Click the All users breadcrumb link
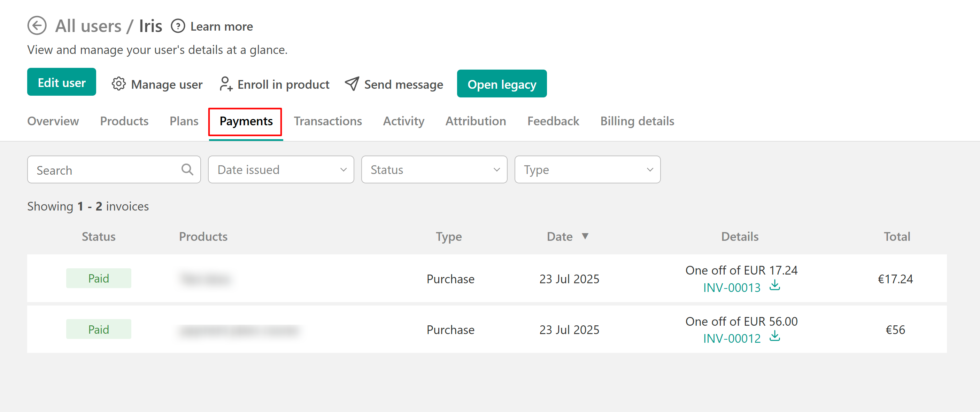980x412 pixels. click(x=88, y=26)
